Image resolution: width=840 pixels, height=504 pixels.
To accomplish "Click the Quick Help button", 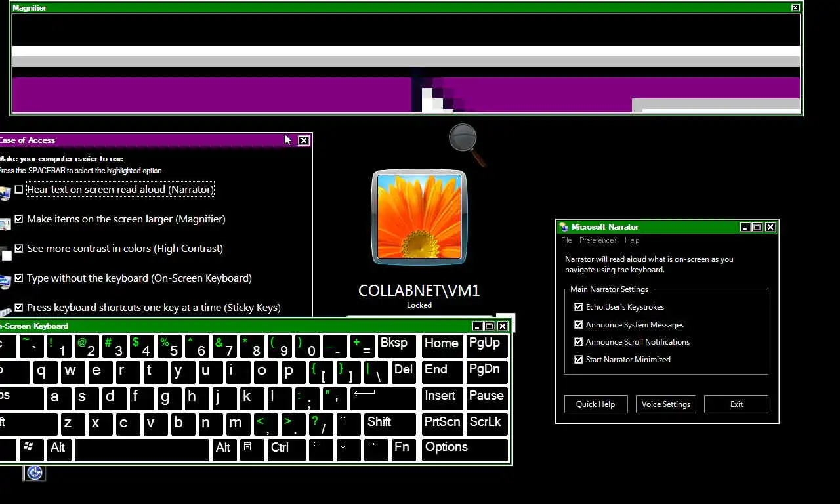I will pos(595,404).
